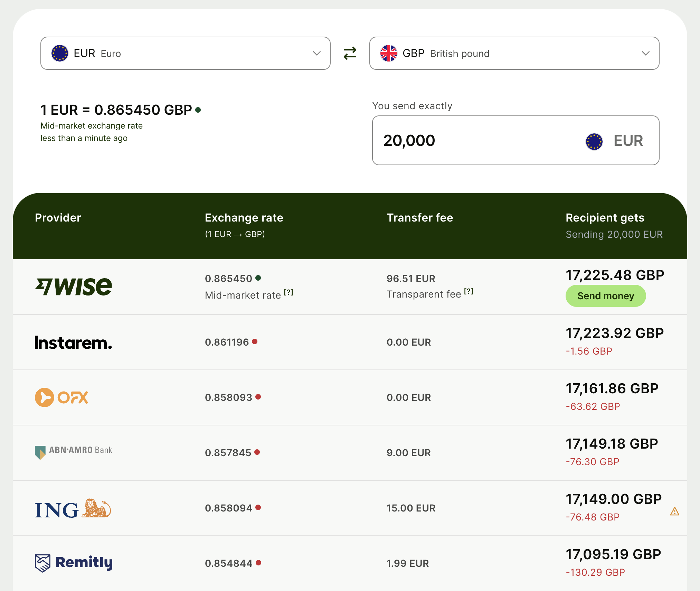Expand the GBP dropdown chevron arrow
This screenshot has width=700, height=591.
click(645, 54)
